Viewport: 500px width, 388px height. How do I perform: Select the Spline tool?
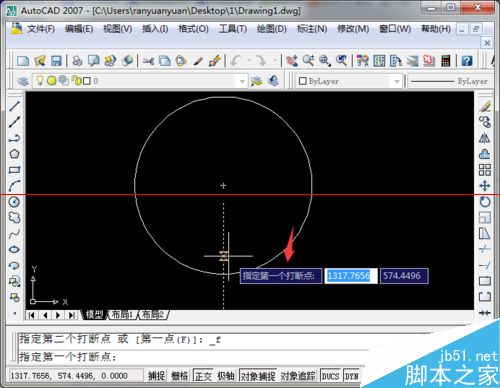coord(14,234)
